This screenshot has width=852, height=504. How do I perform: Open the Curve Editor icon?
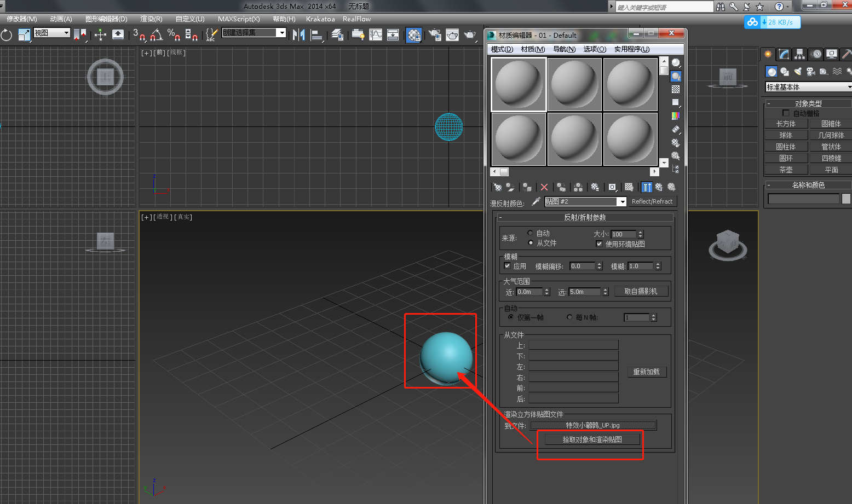[x=376, y=35]
